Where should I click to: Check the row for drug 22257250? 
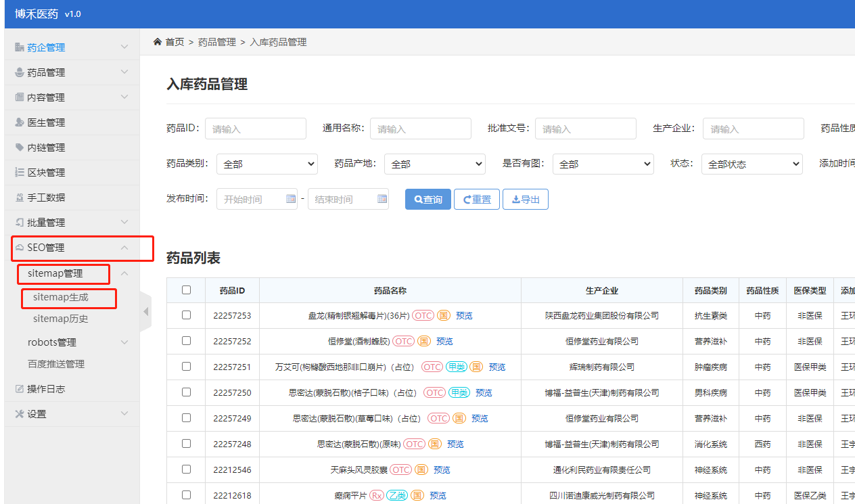coord(186,392)
